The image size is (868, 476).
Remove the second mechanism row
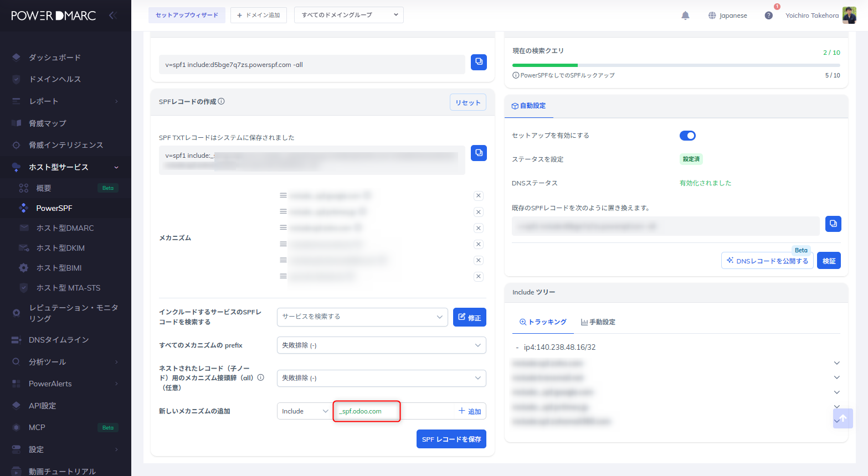coord(479,212)
